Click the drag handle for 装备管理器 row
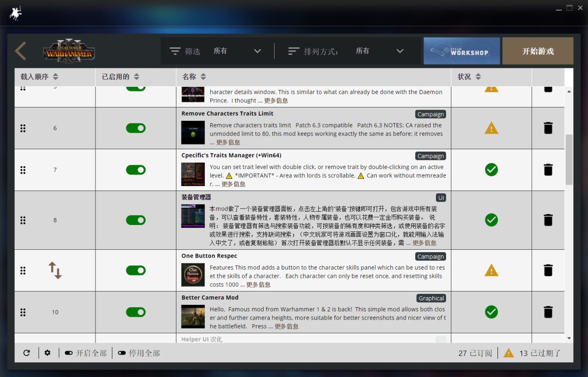The image size is (588, 377). pyautogui.click(x=23, y=220)
